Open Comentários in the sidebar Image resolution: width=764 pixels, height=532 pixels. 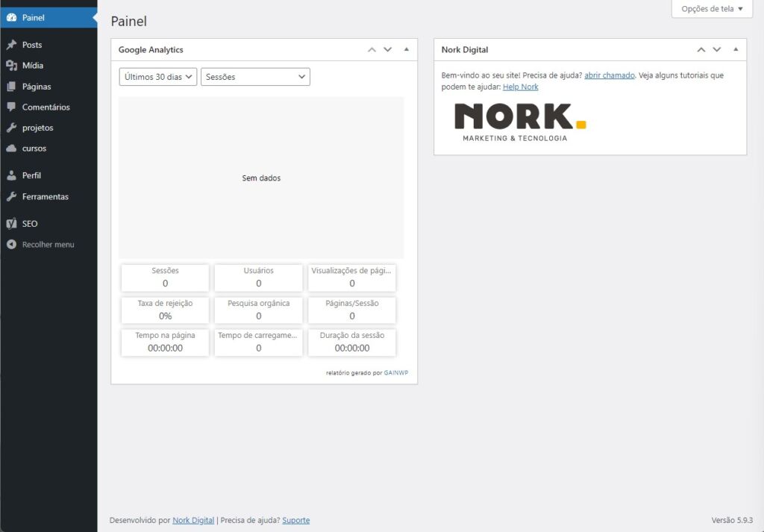click(x=48, y=107)
